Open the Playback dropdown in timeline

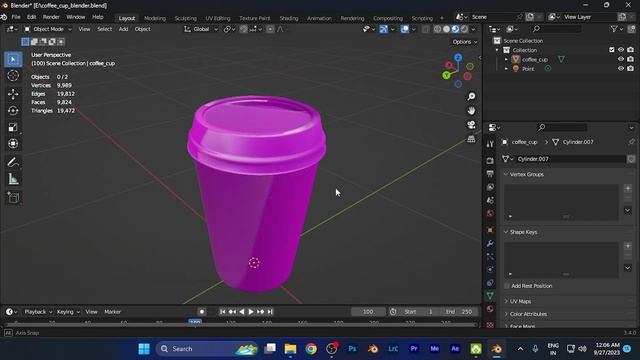(x=38, y=312)
